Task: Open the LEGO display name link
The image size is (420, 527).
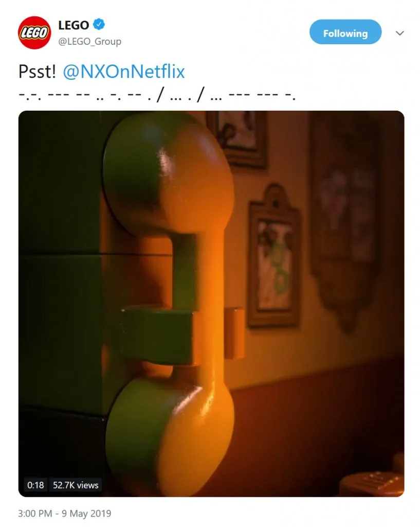Action: pyautogui.click(x=74, y=25)
